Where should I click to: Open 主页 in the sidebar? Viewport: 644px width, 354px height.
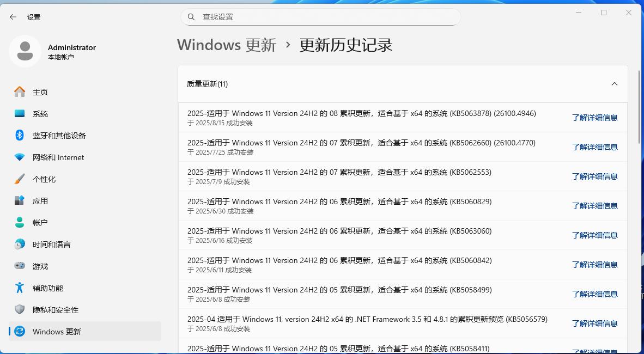[85, 91]
